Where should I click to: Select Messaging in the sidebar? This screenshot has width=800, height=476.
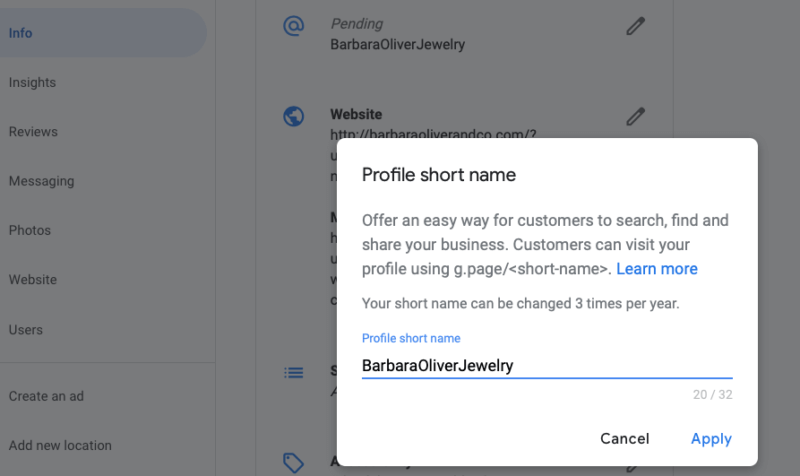(x=41, y=181)
